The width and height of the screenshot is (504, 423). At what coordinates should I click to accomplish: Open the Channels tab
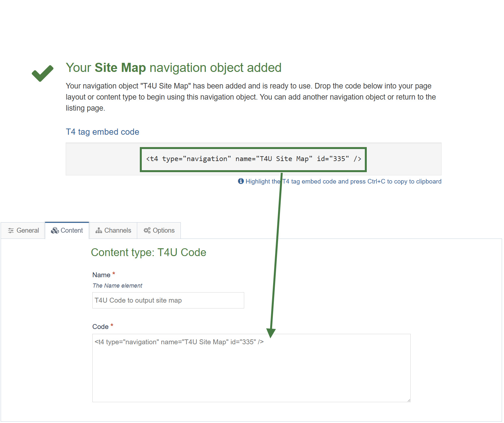117,230
